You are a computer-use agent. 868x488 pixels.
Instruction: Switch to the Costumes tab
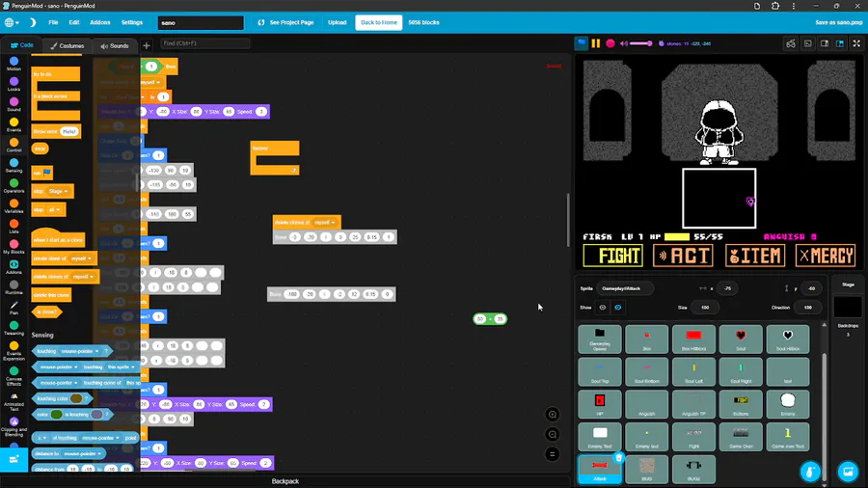(68, 46)
